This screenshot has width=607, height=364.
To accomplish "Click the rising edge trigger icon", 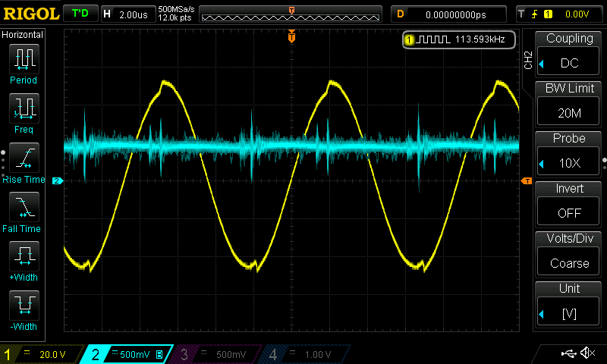I will [535, 14].
